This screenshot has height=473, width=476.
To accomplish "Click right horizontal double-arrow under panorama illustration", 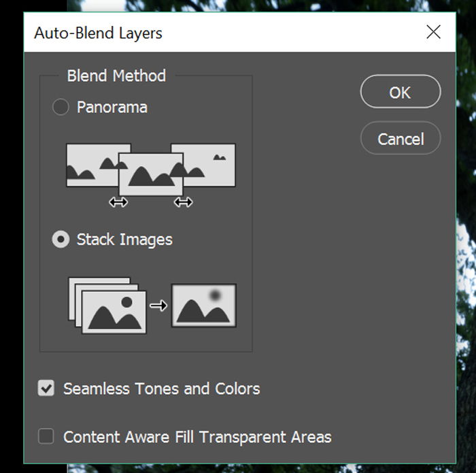I will tap(183, 201).
